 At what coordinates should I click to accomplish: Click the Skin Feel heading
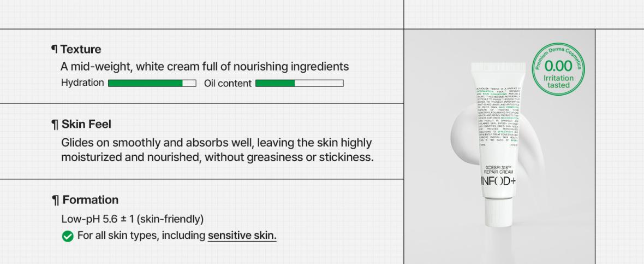(86, 124)
